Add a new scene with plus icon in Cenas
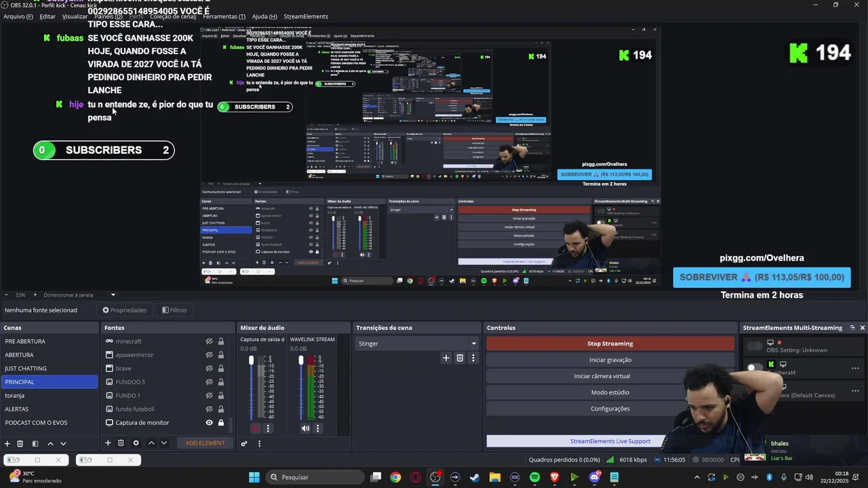 point(7,443)
